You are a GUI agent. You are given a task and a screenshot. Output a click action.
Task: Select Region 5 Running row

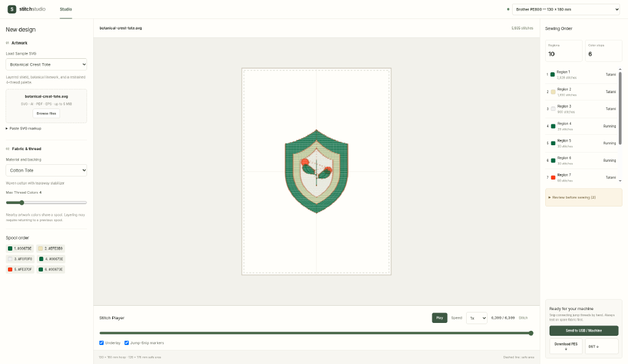coord(581,143)
